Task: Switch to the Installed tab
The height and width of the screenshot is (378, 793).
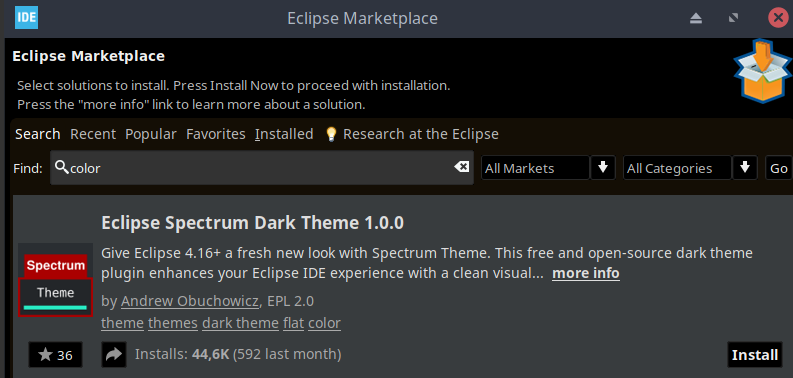Action: pyautogui.click(x=284, y=134)
